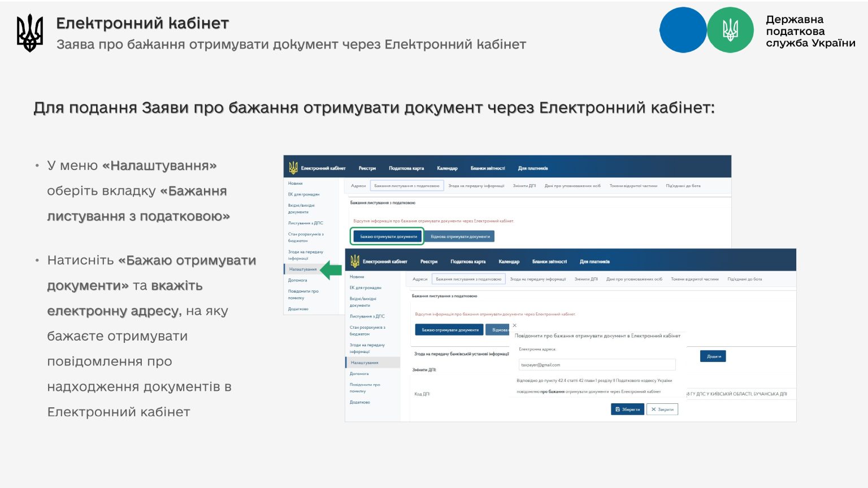Image resolution: width=868 pixels, height=488 pixels.
Task: Click the green State Tax Service trident logo
Action: 730,30
